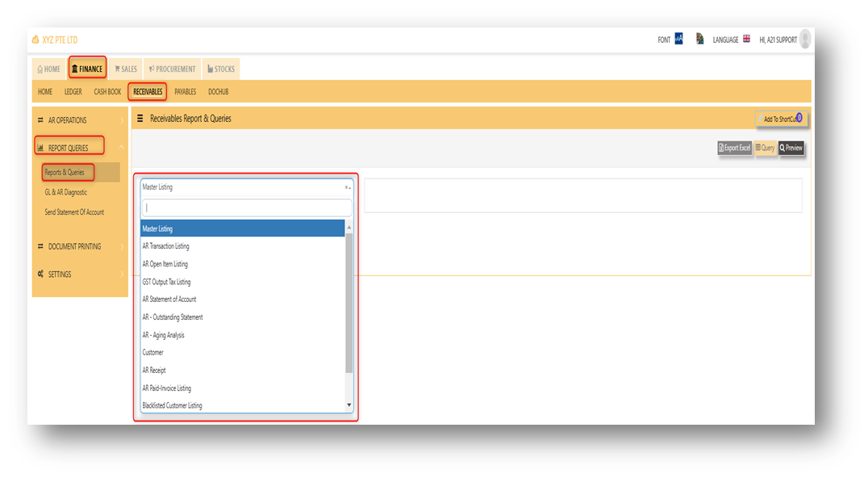Expand the AR OPERATIONS sidebar section
The width and height of the screenshot is (868, 478).
coord(81,120)
